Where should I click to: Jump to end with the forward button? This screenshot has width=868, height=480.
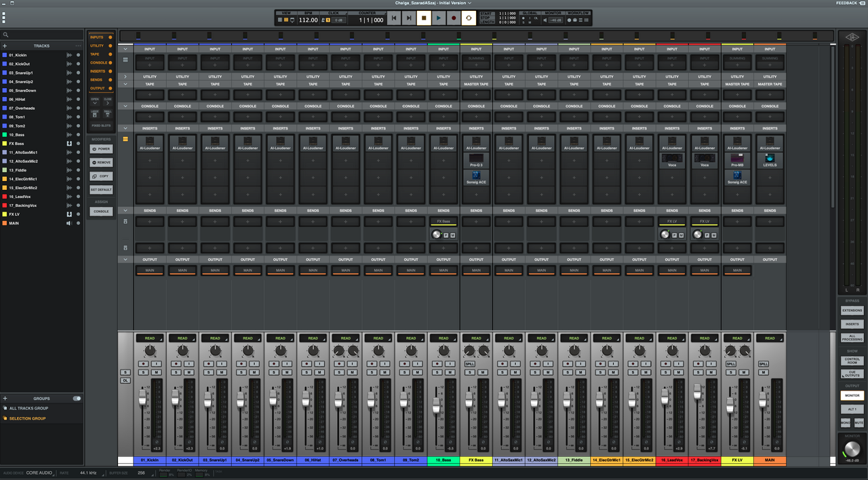point(408,18)
